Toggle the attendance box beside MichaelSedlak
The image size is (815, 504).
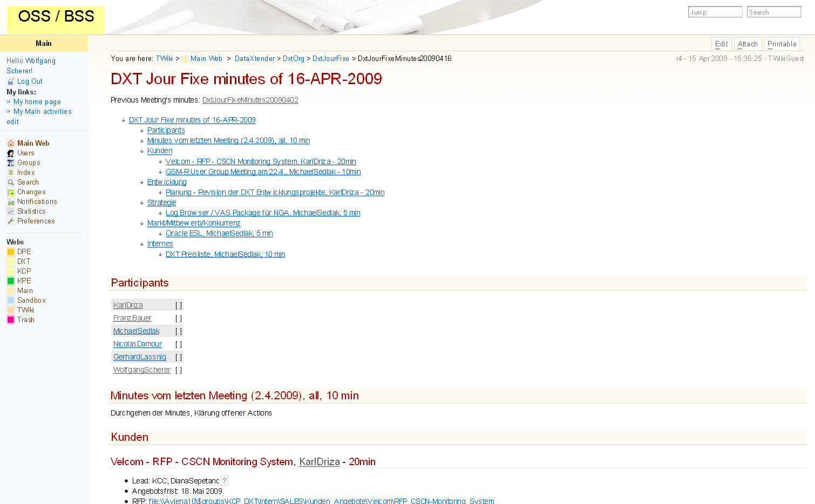point(179,331)
